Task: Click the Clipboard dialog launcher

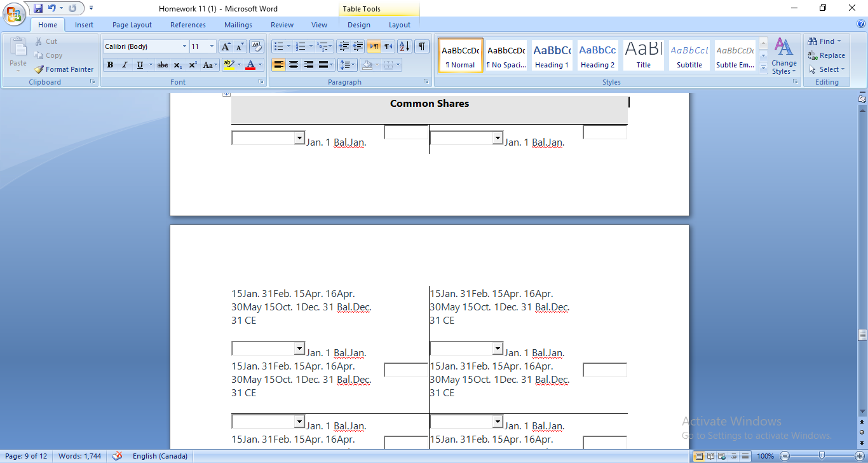Action: click(93, 81)
